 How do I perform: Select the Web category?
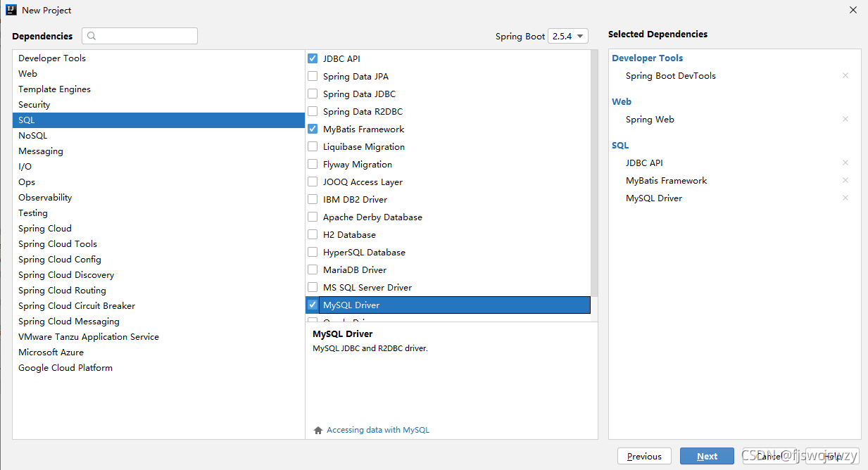[158, 73]
